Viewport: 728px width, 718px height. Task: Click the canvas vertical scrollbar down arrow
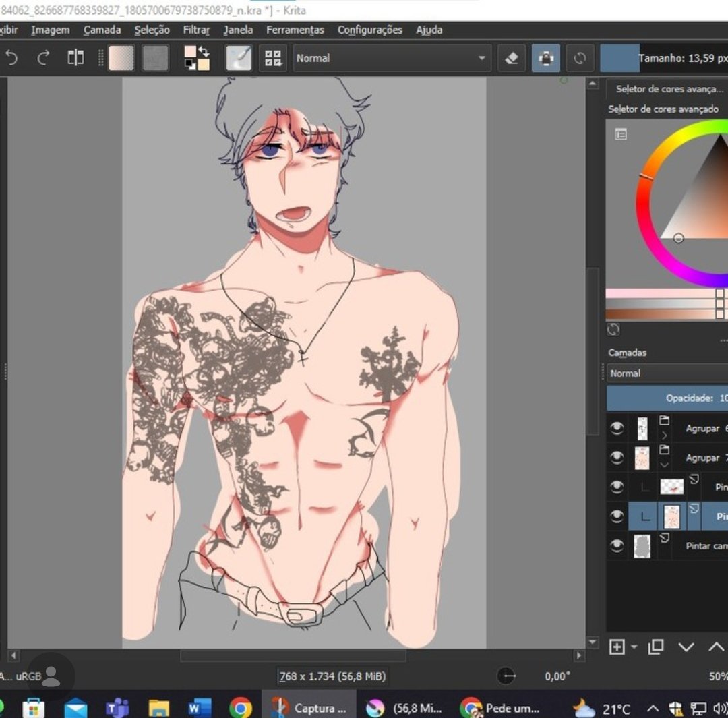point(593,642)
